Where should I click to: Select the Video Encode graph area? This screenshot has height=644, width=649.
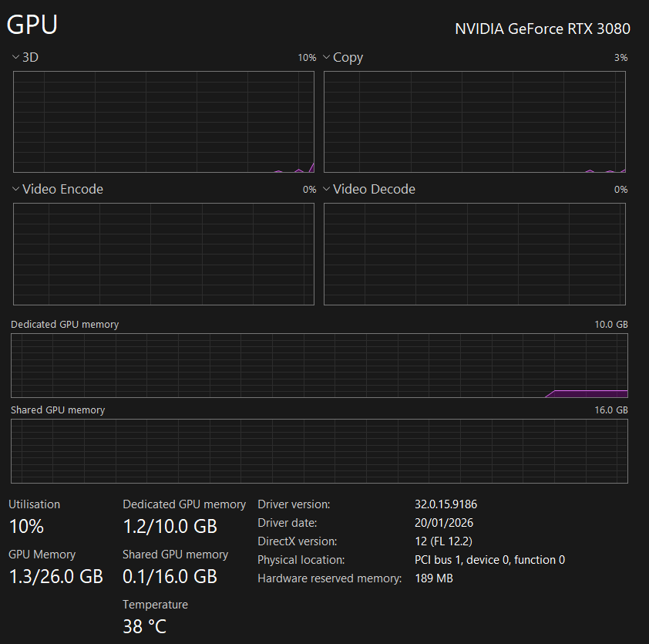tap(163, 254)
